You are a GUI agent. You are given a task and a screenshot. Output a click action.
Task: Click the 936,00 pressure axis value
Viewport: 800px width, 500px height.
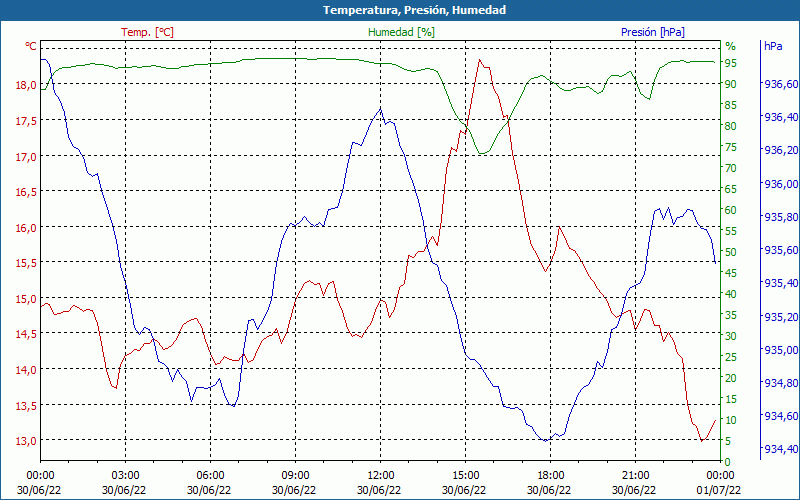[x=781, y=184]
